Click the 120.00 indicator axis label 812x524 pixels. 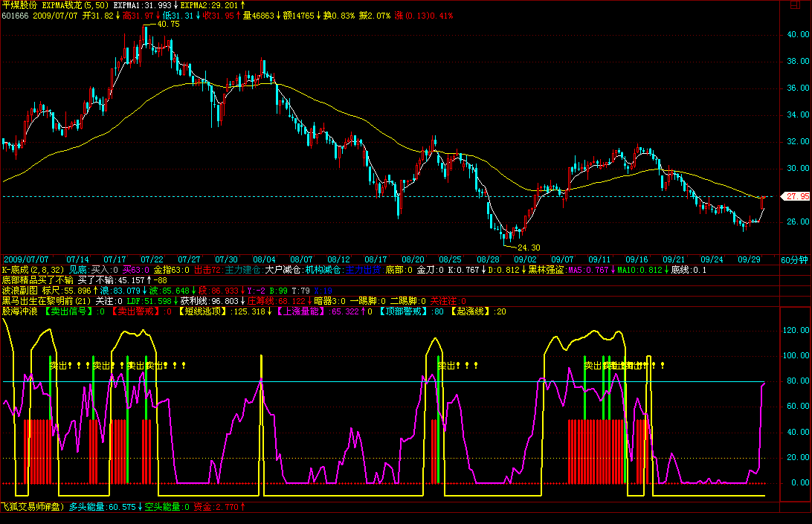click(x=796, y=330)
